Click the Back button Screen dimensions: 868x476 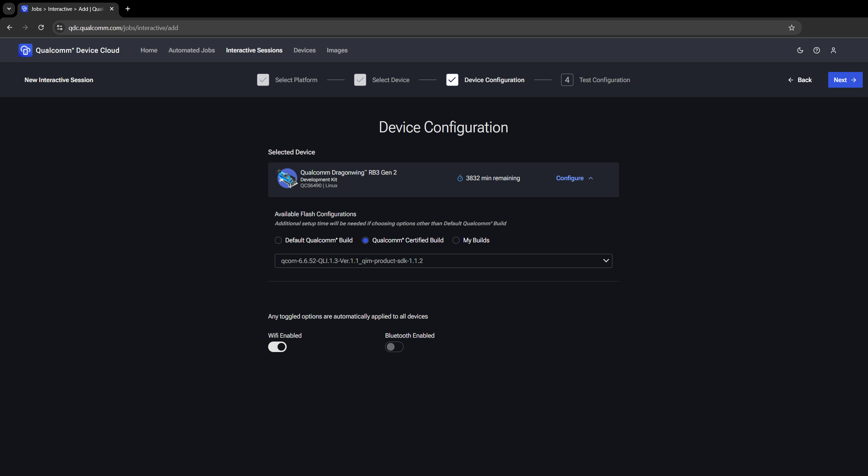click(800, 80)
